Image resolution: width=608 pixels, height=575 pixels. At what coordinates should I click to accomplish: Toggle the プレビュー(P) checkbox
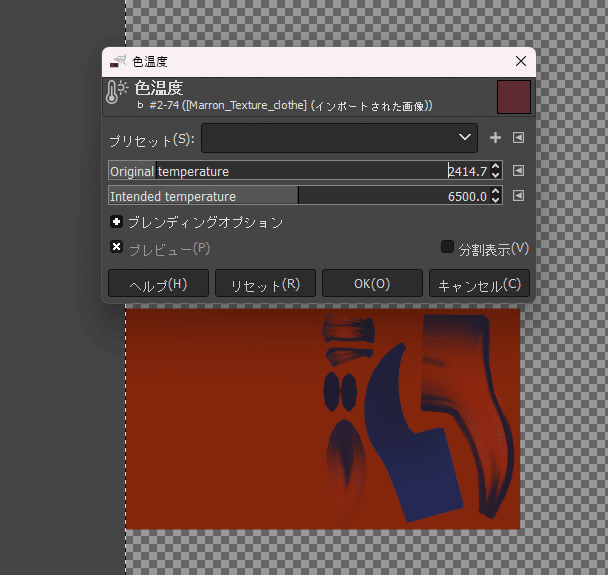[116, 247]
